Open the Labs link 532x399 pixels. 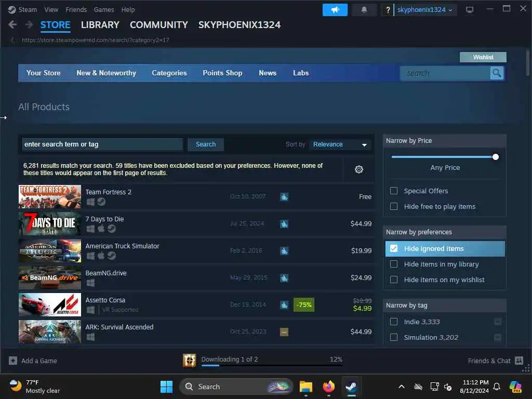301,73
